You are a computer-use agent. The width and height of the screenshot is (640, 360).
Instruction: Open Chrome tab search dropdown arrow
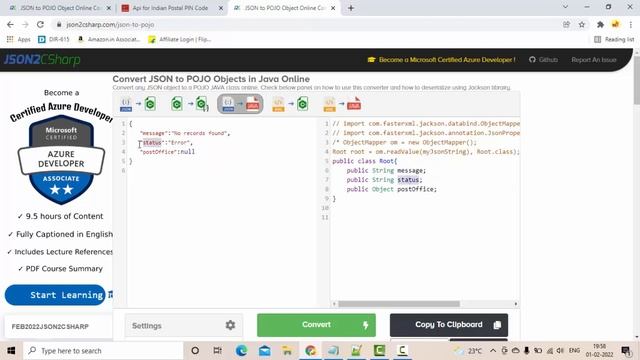(x=565, y=7)
